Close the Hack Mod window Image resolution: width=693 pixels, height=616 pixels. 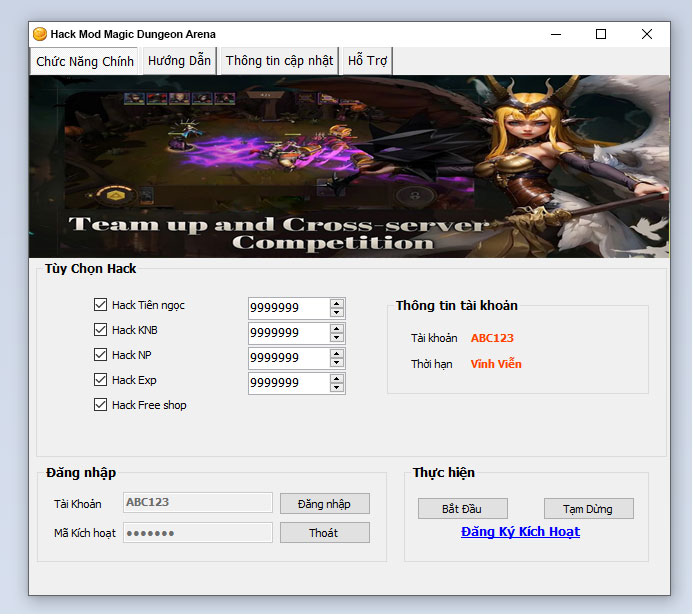click(x=647, y=34)
